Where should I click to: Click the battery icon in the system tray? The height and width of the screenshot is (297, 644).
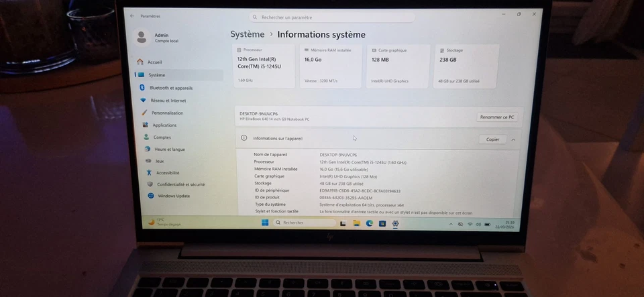tap(488, 225)
